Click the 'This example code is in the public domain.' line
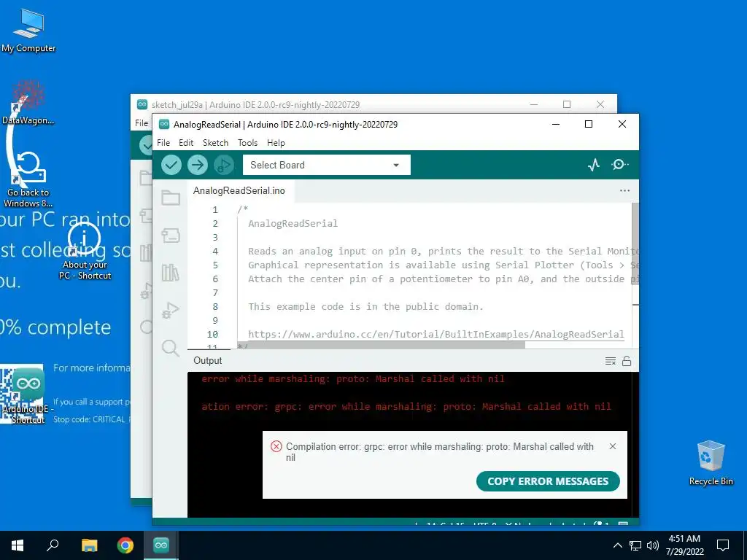Screen dimensions: 747x560 point(365,307)
